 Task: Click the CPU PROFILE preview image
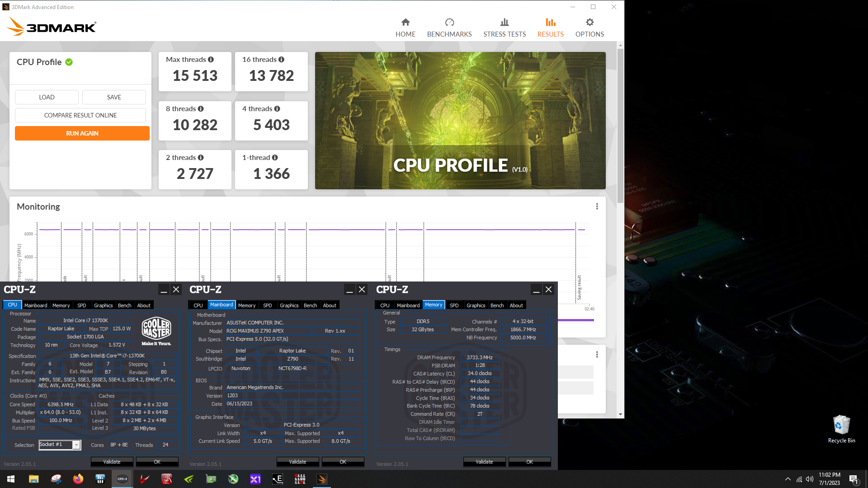tap(460, 121)
